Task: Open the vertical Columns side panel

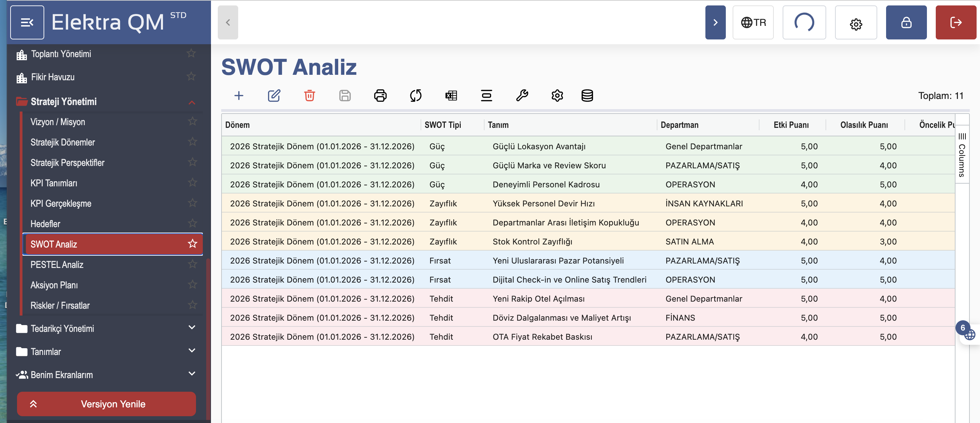Action: click(962, 155)
